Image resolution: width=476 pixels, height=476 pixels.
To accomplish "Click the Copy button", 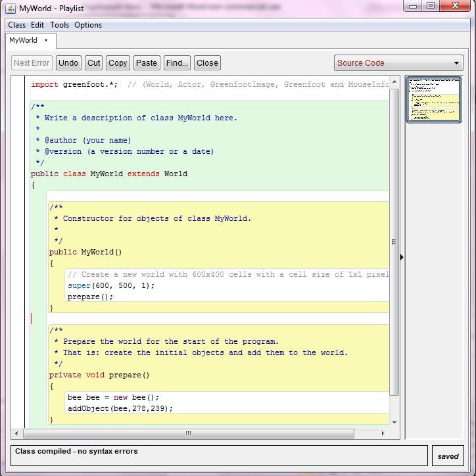I will [118, 63].
